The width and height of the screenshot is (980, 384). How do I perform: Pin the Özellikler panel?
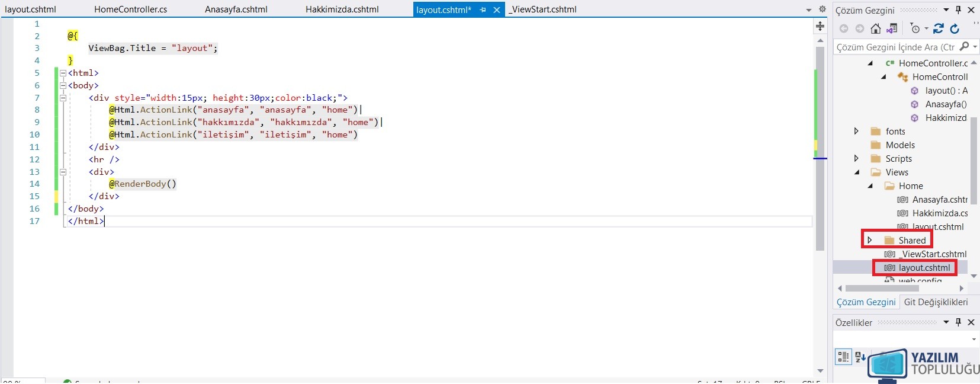click(x=959, y=322)
